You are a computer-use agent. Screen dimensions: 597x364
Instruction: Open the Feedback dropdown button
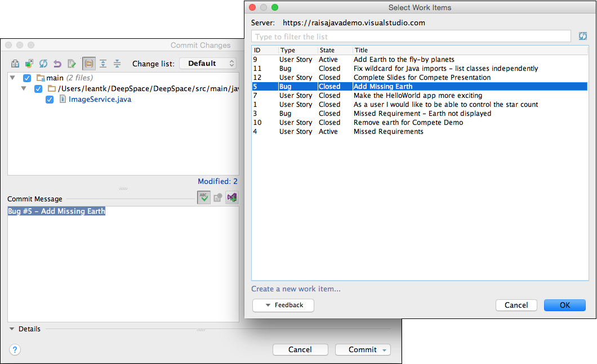click(x=283, y=305)
